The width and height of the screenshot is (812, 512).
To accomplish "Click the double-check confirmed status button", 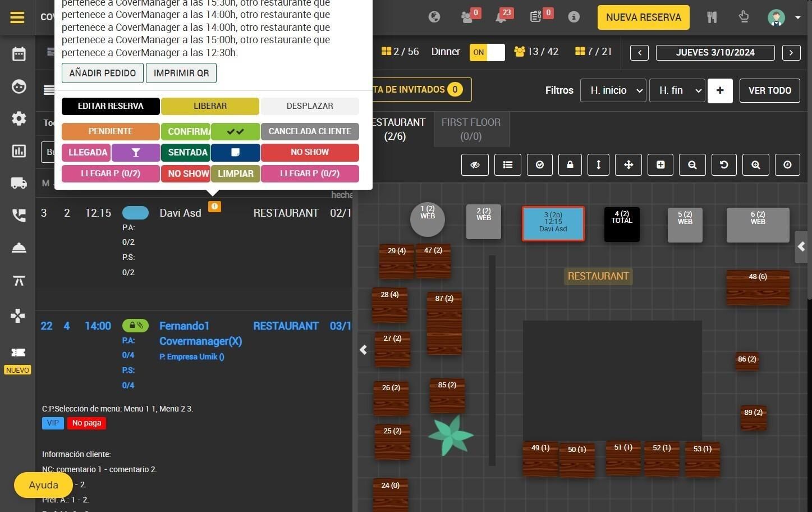I will (235, 131).
